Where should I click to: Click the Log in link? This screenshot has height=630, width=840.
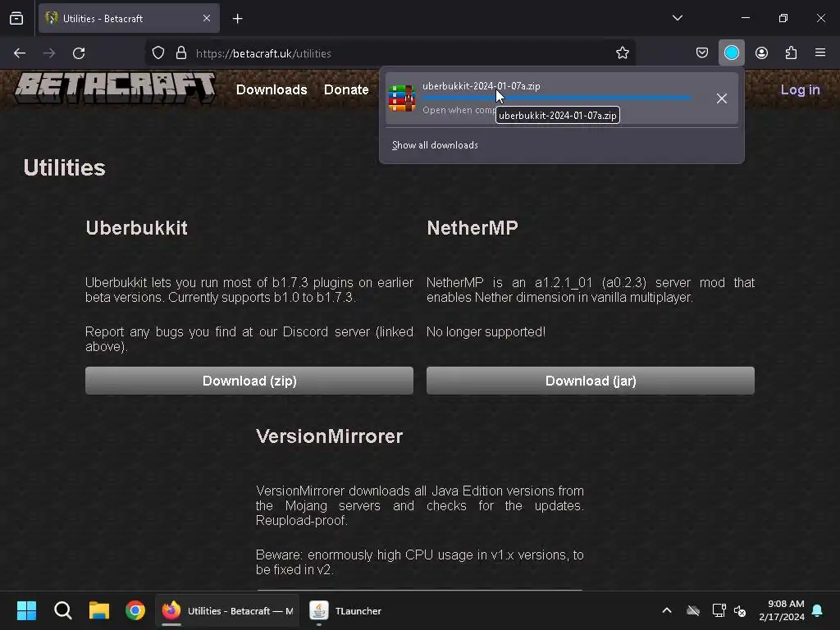[800, 89]
